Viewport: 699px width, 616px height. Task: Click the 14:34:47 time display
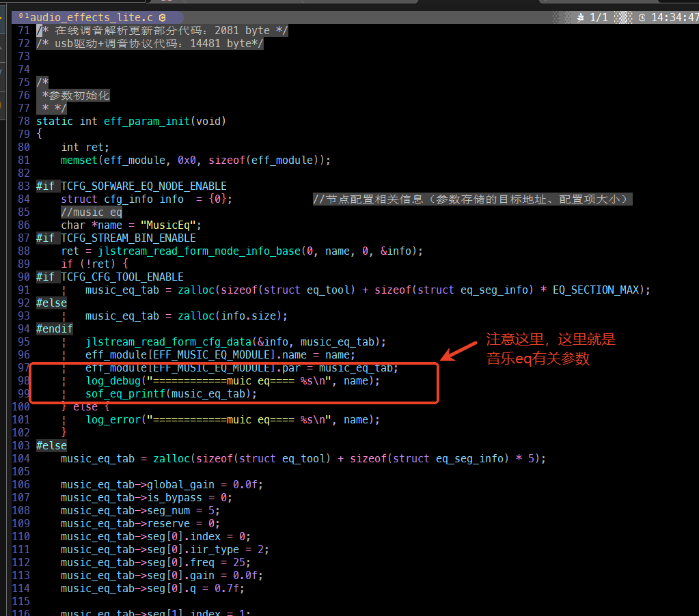pyautogui.click(x=674, y=17)
